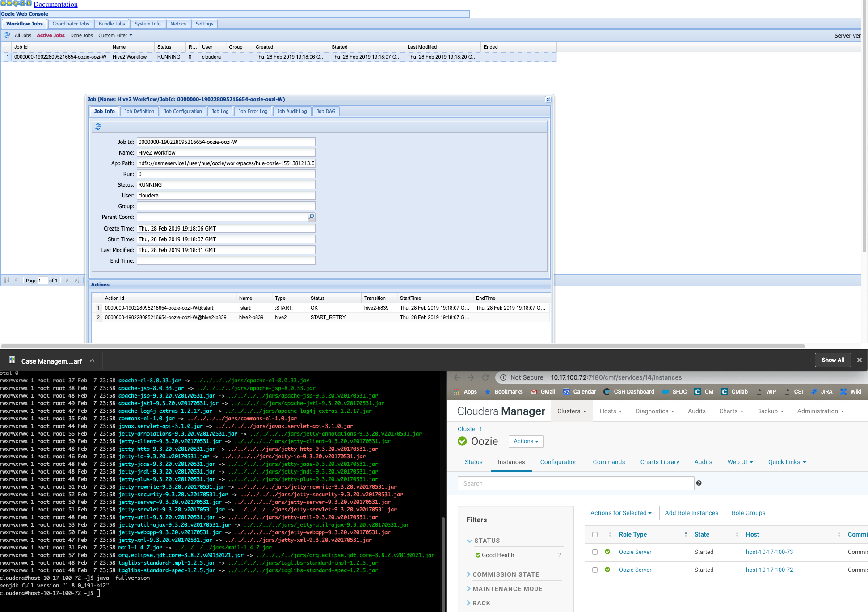Viewport: 868px width, 612px height.
Task: Click the search help question mark icon
Action: click(x=699, y=483)
